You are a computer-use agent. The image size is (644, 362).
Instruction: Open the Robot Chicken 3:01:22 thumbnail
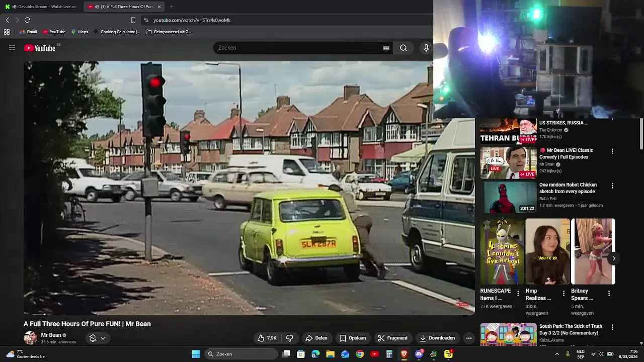pos(510,198)
